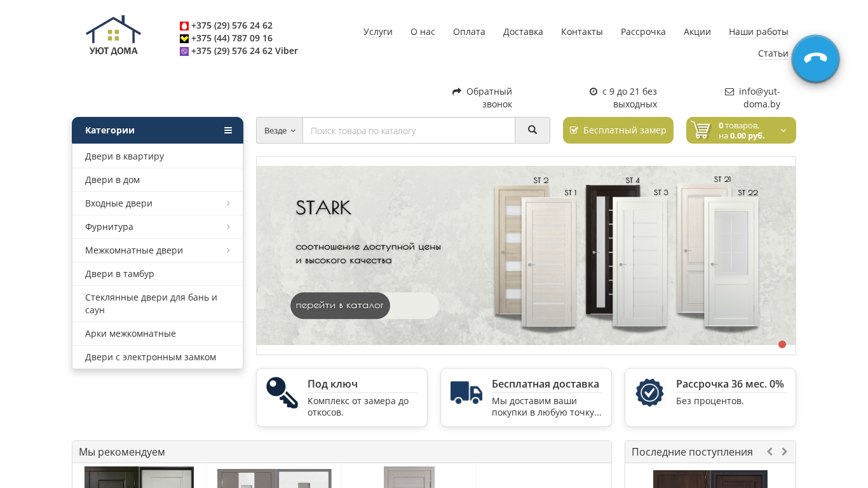This screenshot has width=868, height=488.
Task: Open Двери с электронным замком category
Action: pos(158,357)
